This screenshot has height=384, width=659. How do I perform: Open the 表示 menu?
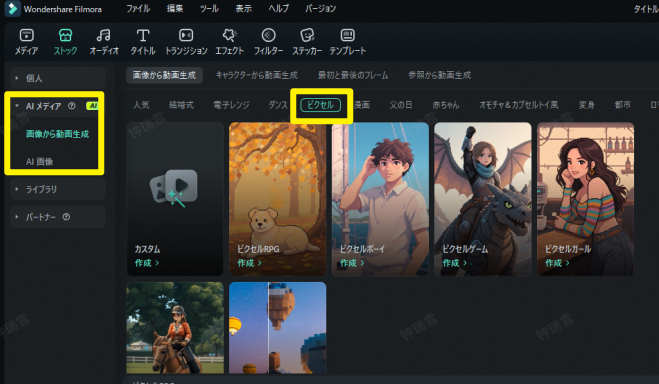243,8
